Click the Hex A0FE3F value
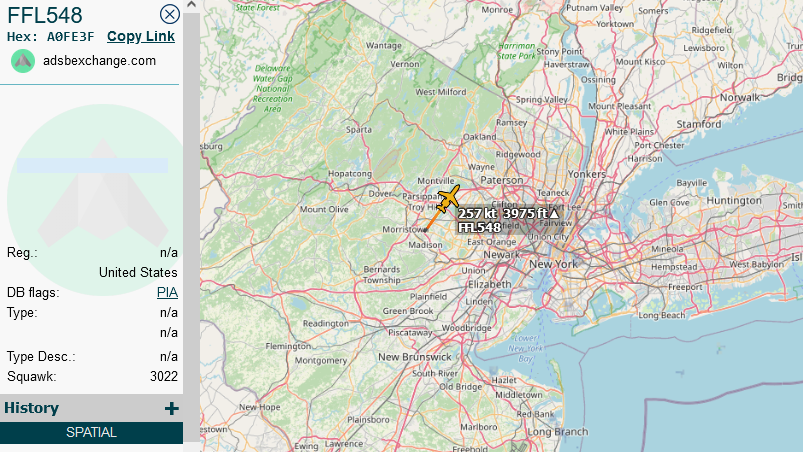This screenshot has width=803, height=452. coord(71,37)
